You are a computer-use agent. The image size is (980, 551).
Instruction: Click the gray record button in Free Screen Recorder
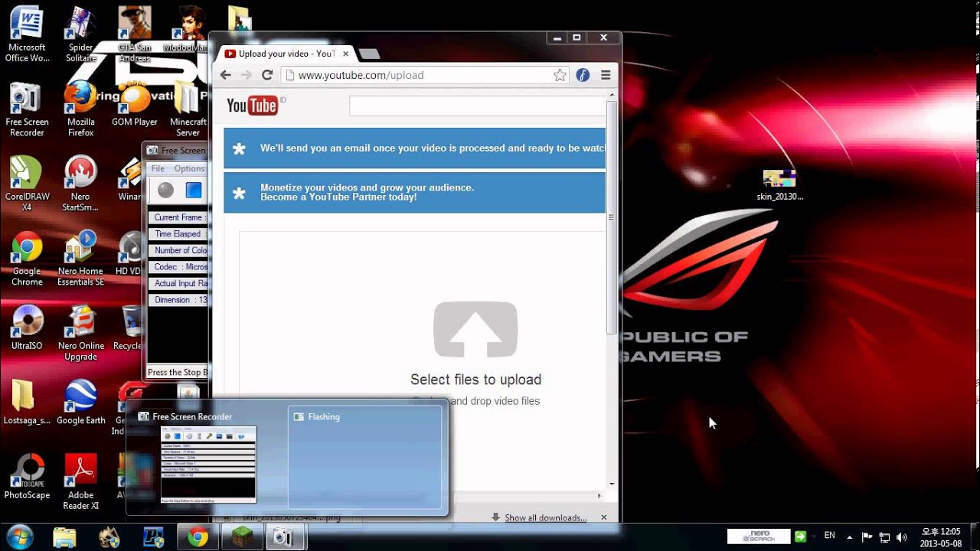pyautogui.click(x=166, y=190)
